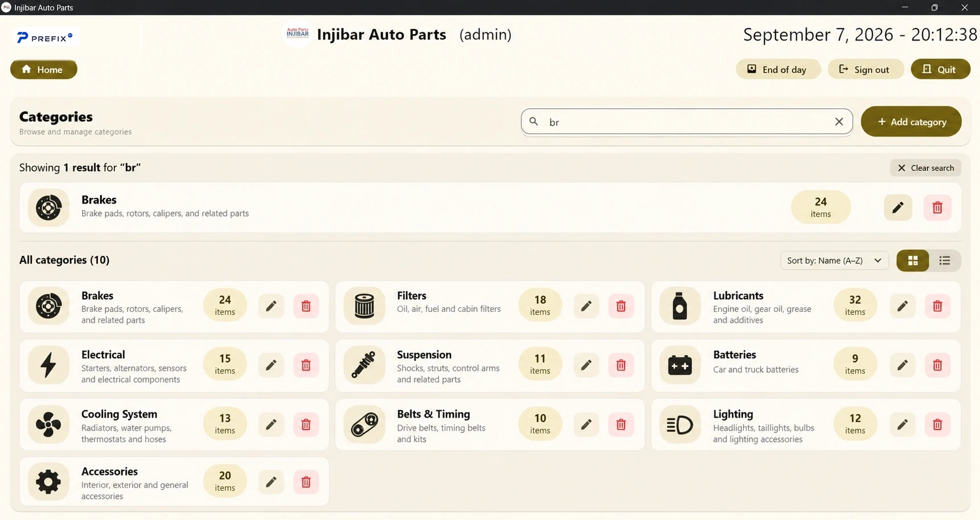Image resolution: width=980 pixels, height=520 pixels.
Task: Click the Prefix logo
Action: click(45, 38)
